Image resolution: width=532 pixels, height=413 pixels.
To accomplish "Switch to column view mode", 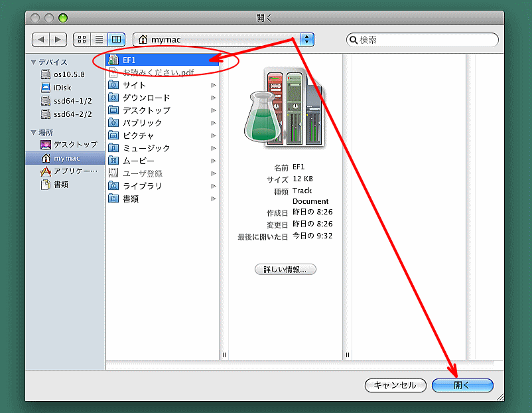I will pyautogui.click(x=116, y=40).
